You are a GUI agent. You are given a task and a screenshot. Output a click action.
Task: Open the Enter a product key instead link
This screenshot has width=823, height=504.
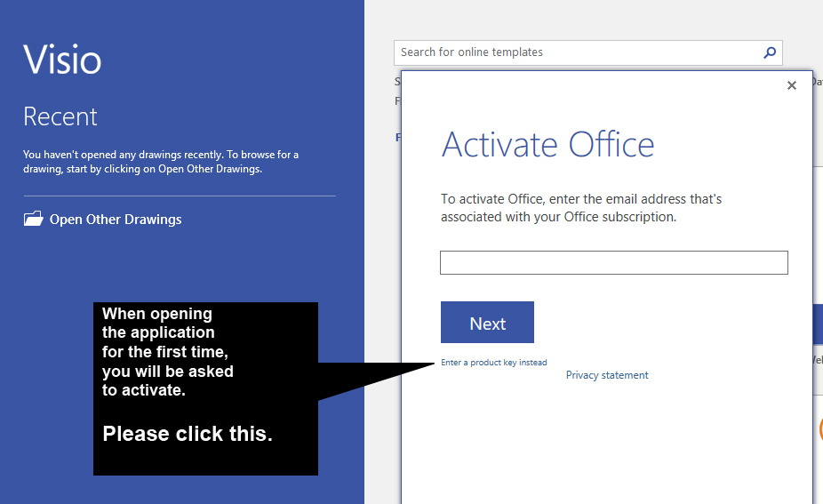494,363
